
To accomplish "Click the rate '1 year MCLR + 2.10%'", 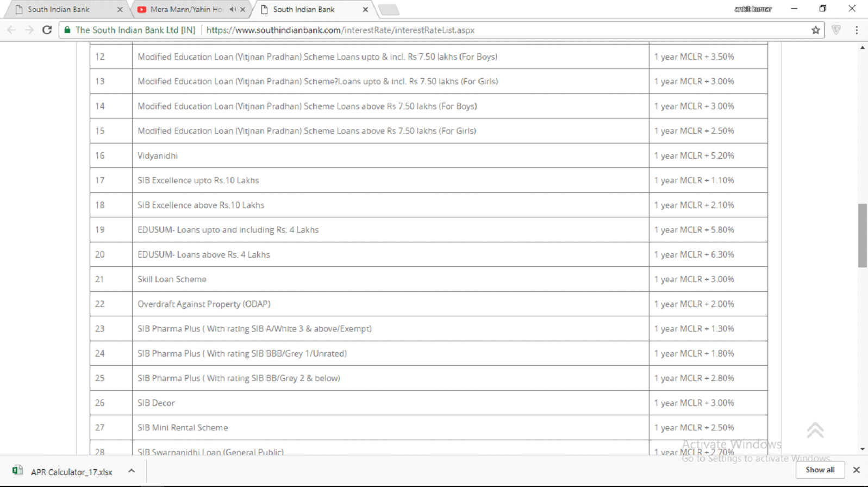I will click(x=694, y=205).
